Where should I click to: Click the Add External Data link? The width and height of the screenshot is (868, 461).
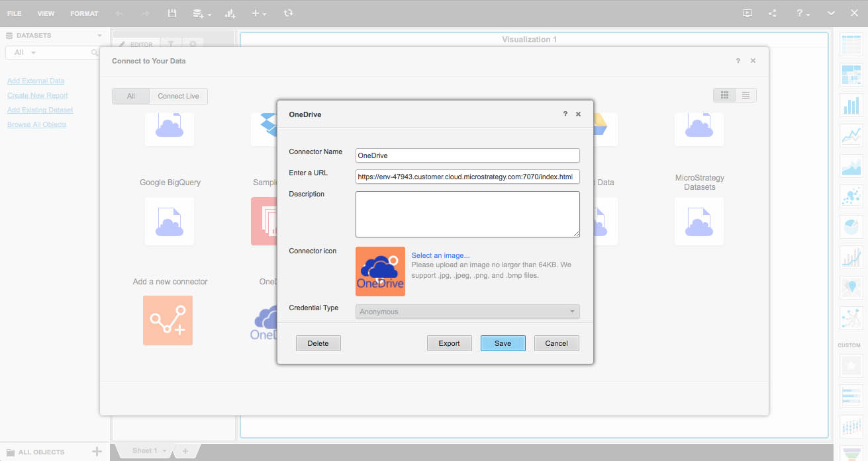36,81
